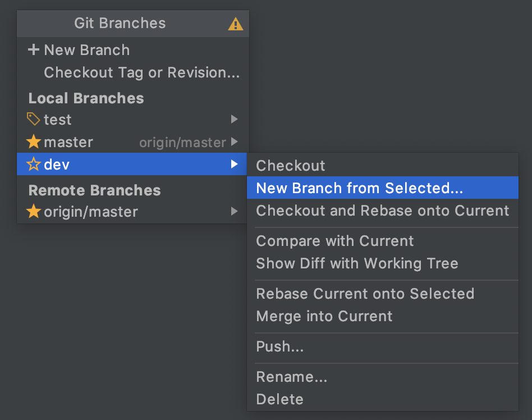Screen dimensions: 532x420
Task: Select Checkout Tag or Revision option
Action: click(142, 72)
